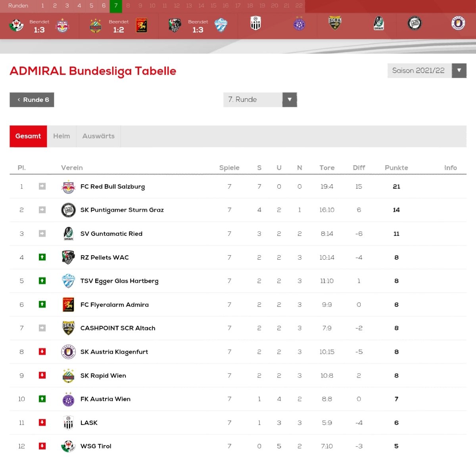Click the 19:4 goals value for Salzburg
This screenshot has height=467, width=476.
click(327, 186)
